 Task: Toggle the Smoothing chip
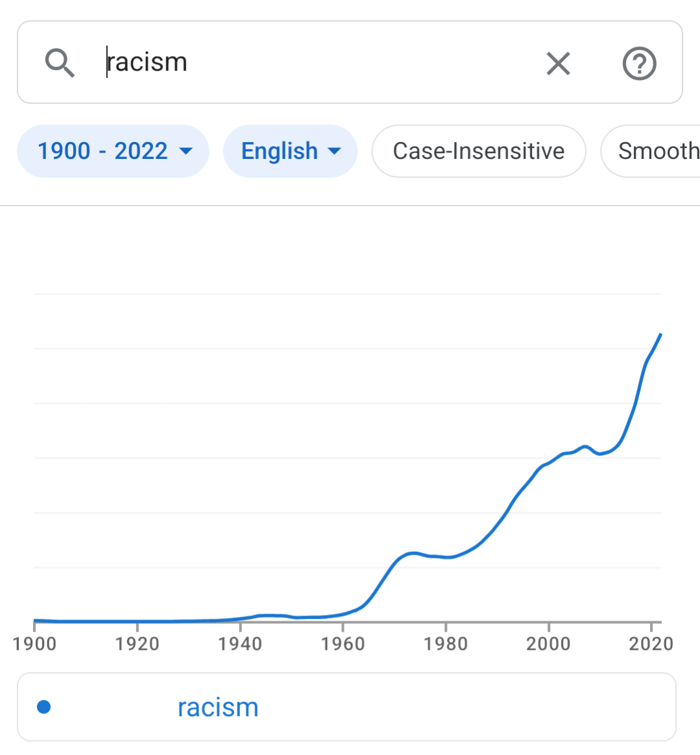[651, 151]
